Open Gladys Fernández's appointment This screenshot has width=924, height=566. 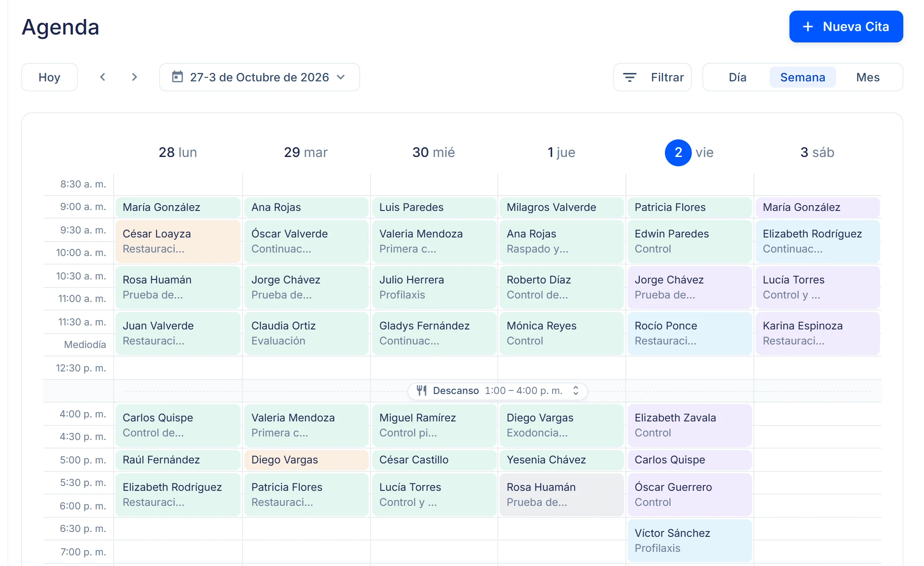tap(434, 333)
